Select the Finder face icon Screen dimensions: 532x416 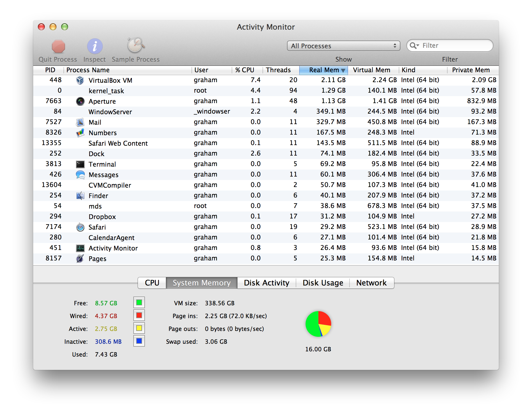[x=80, y=195]
